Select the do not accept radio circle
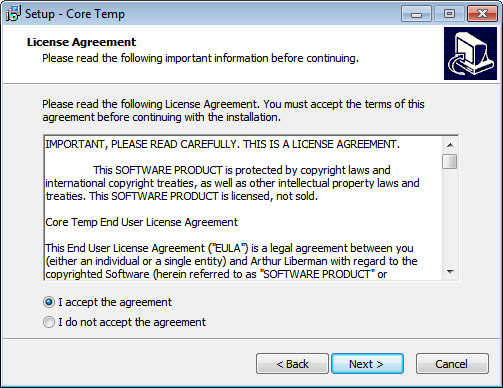503x388 pixels. point(49,322)
